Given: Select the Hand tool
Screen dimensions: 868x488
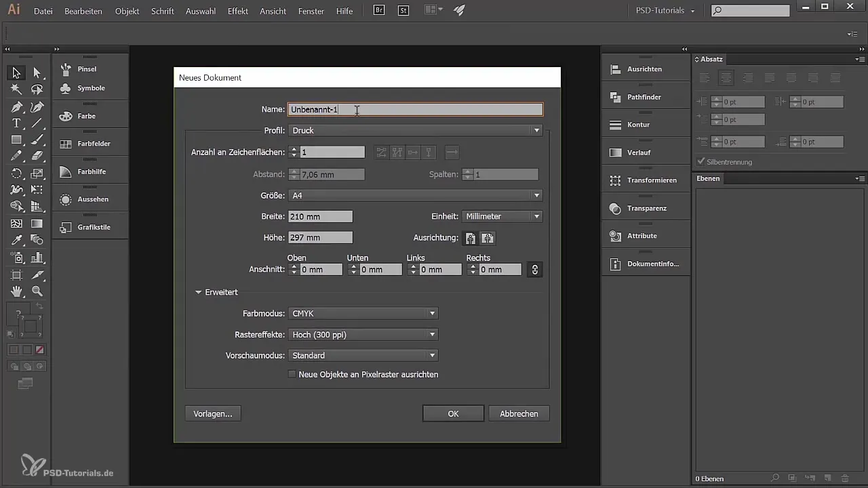Looking at the screenshot, I should pyautogui.click(x=16, y=291).
